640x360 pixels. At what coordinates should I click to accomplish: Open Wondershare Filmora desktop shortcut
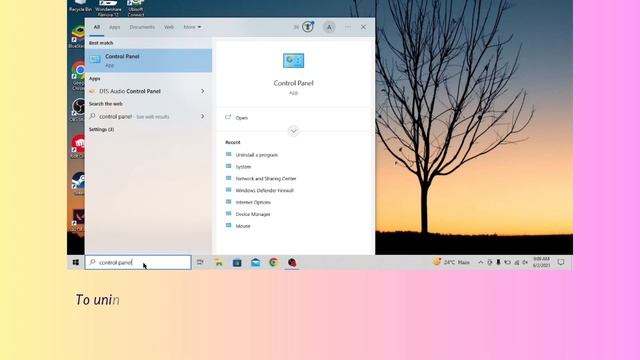[108, 8]
